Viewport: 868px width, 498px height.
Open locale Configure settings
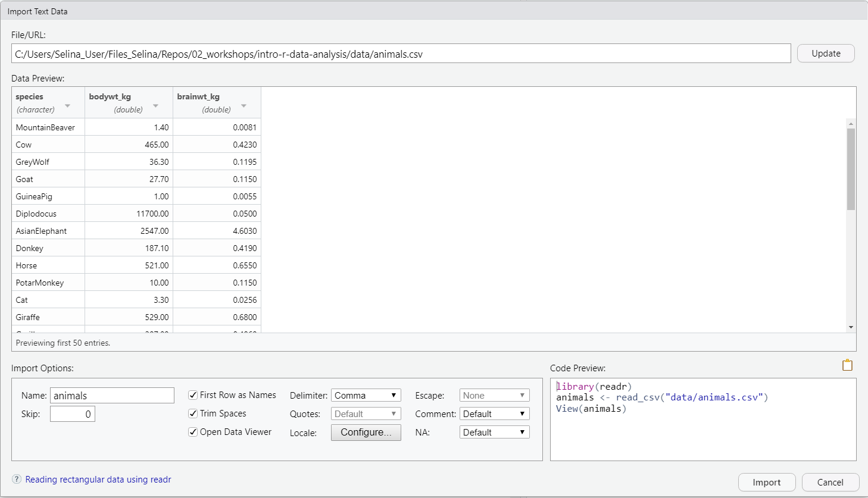[366, 433]
